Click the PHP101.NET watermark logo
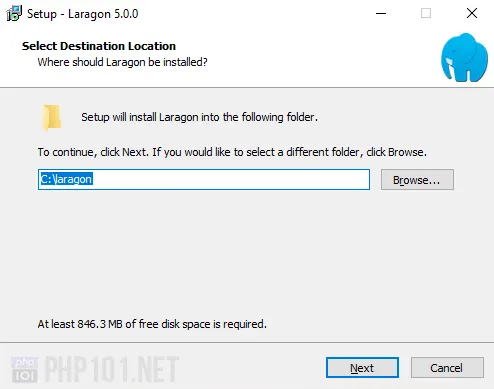This screenshot has height=389, width=494. point(25,369)
